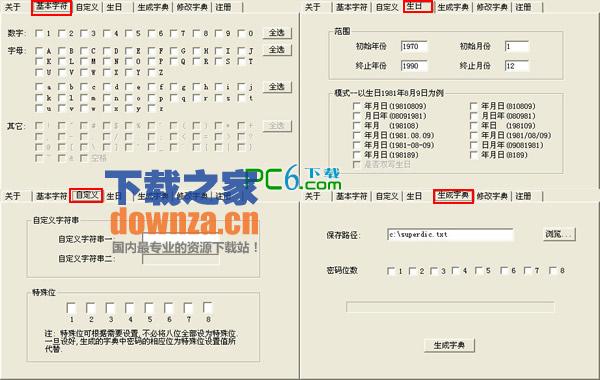This screenshot has height=380, width=600.
Task: Check birthday mode 日月年 (09081981)
Action: click(x=473, y=145)
